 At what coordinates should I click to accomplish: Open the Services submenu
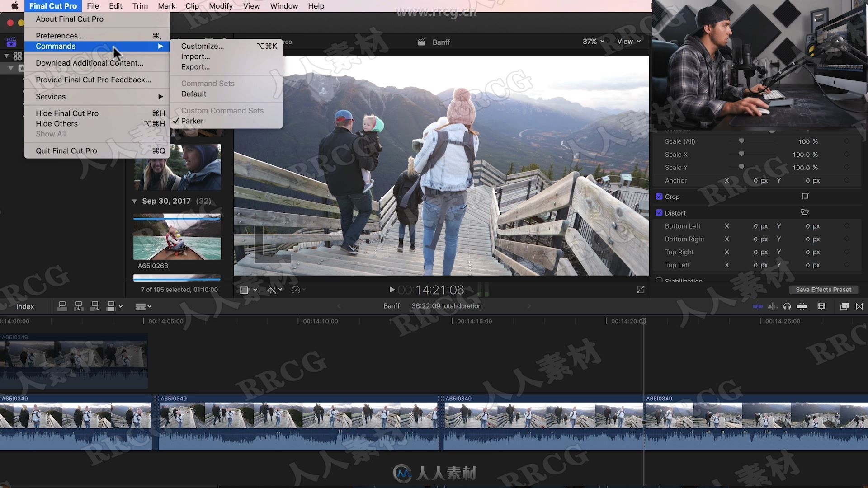pos(97,97)
